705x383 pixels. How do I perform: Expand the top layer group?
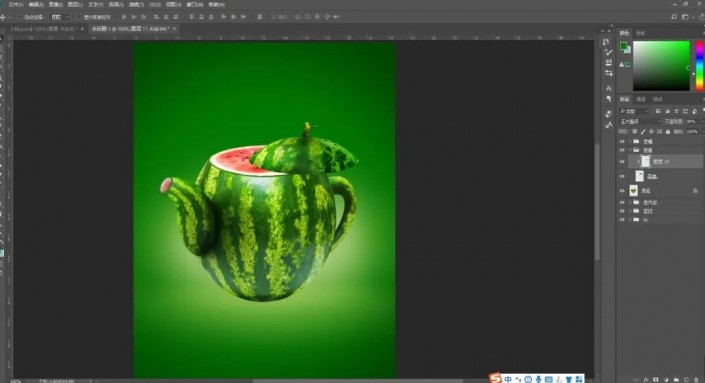pos(630,141)
